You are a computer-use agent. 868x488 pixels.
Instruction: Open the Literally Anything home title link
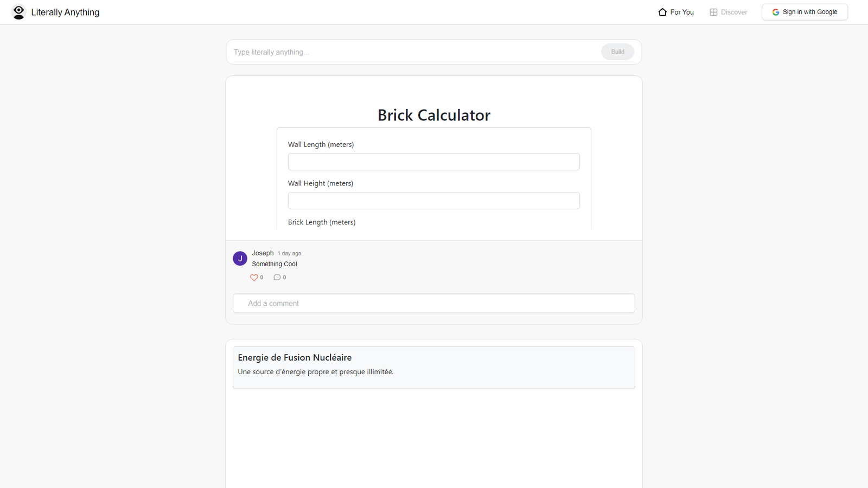pyautogui.click(x=65, y=12)
